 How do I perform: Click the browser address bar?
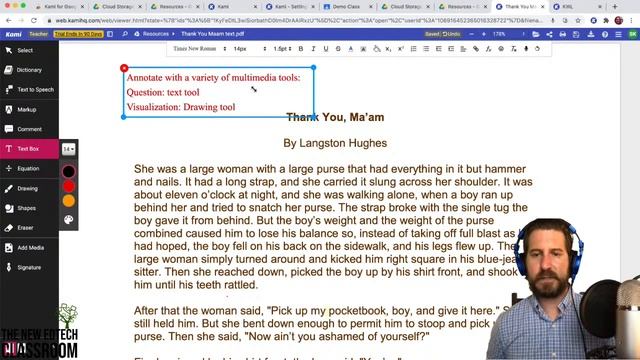pos(298,20)
